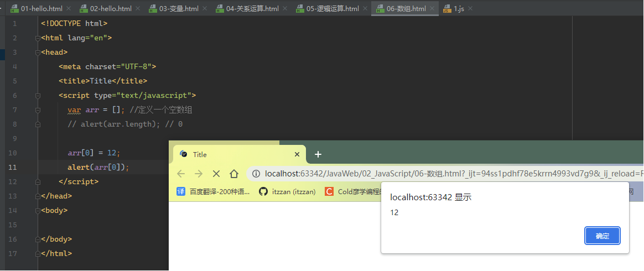This screenshot has height=271, width=644.
Task: Collapse the script block fold on line 6
Action: tap(38, 96)
